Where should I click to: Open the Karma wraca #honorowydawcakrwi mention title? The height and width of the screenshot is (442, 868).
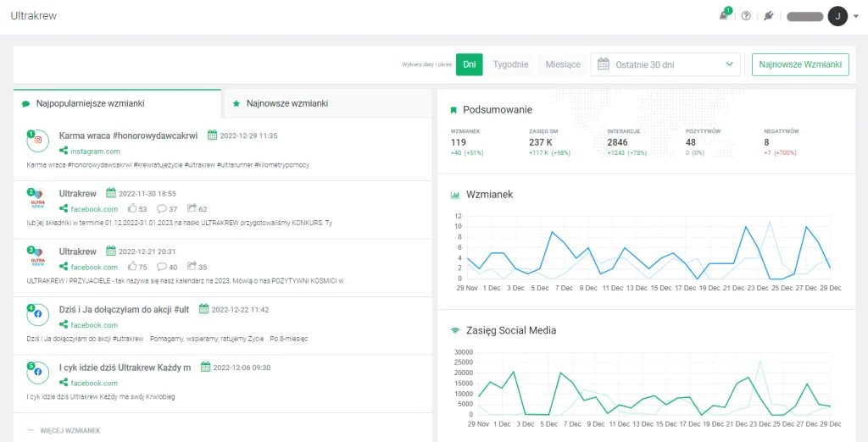pos(129,135)
